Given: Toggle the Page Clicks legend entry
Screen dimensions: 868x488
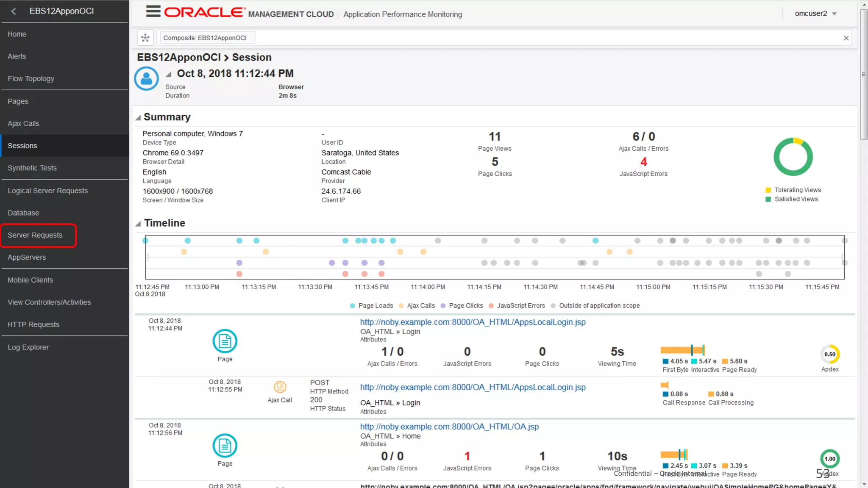Looking at the screenshot, I should (462, 305).
